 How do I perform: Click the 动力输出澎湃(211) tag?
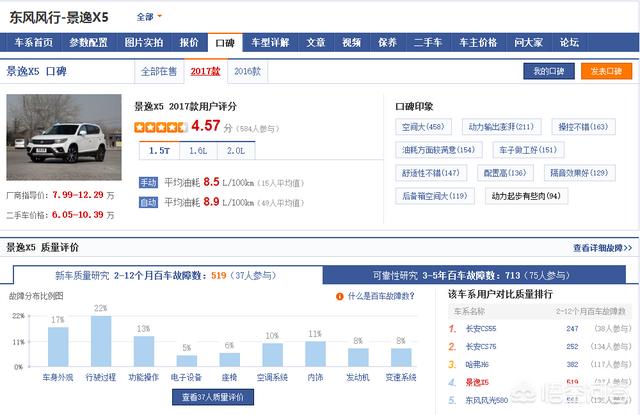502,127
